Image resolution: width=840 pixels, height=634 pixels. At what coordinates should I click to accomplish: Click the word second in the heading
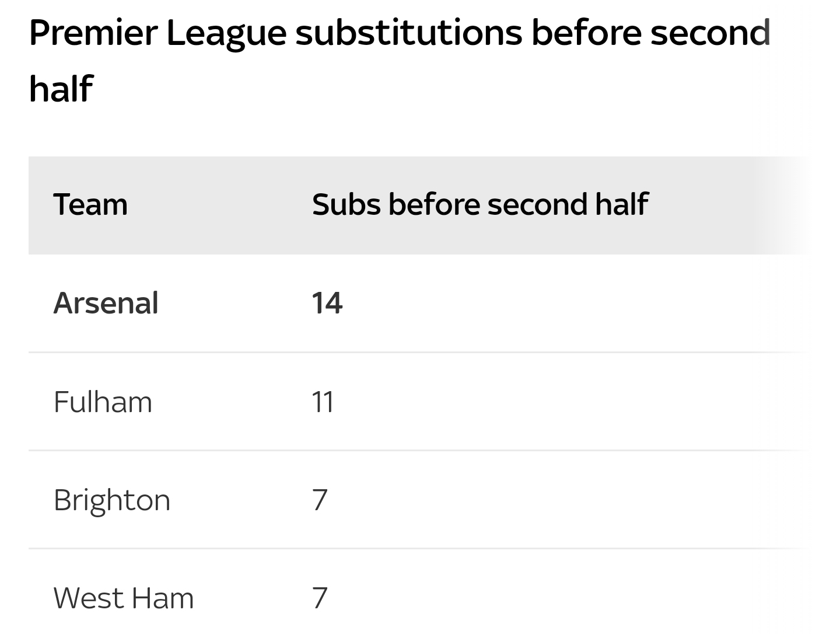710,33
